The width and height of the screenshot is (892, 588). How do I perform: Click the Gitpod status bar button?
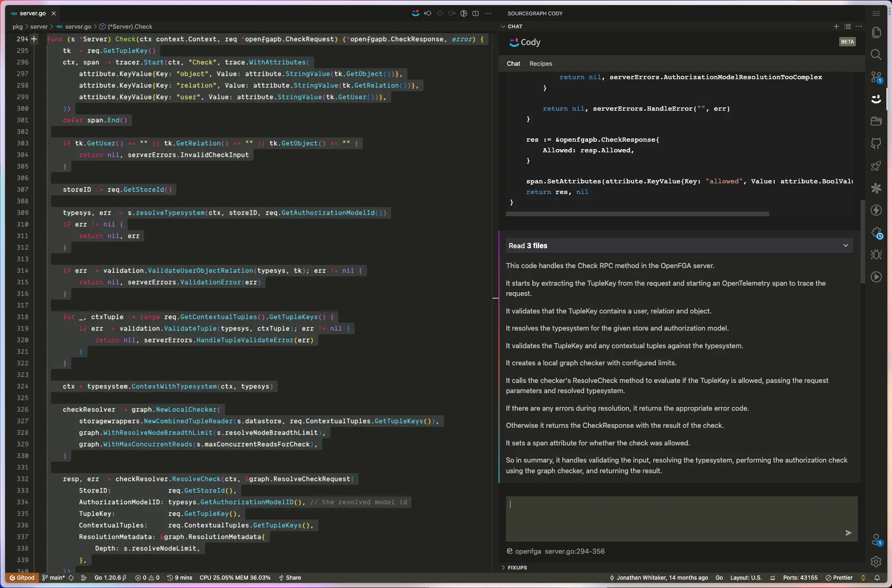tap(22, 578)
